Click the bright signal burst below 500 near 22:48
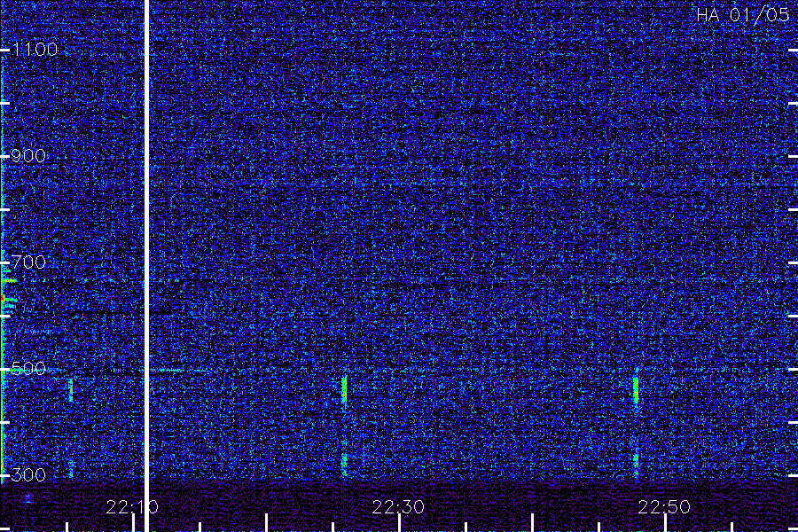 tap(636, 390)
